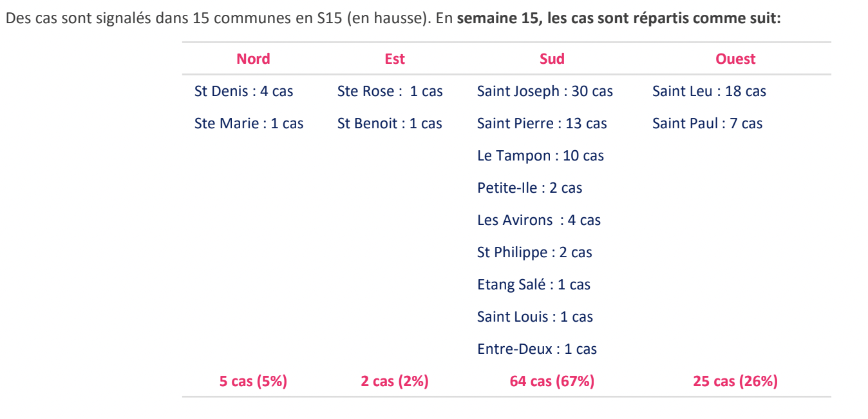Viewport: 868px width, 419px height.
Task: Click the Ouest total 25 cas (26%)
Action: 735,382
